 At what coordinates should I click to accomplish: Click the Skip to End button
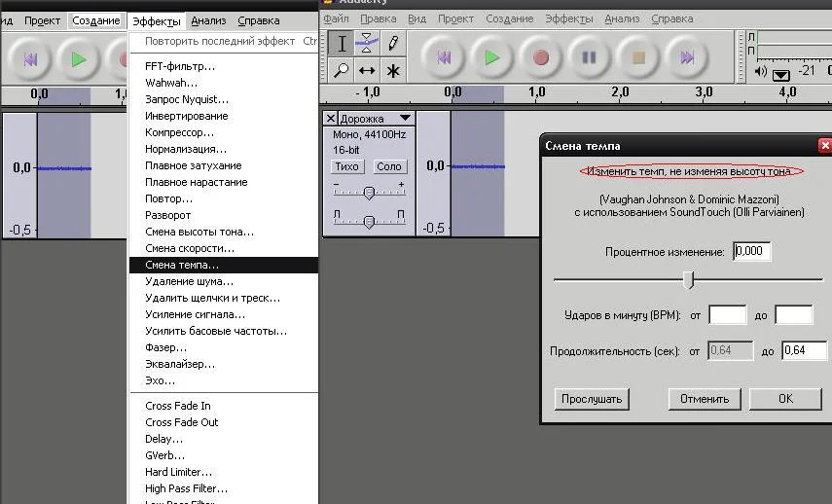pos(687,57)
